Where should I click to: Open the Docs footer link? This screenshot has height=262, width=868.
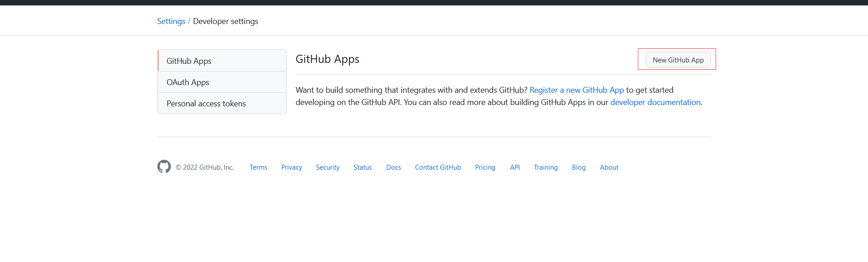(x=393, y=167)
